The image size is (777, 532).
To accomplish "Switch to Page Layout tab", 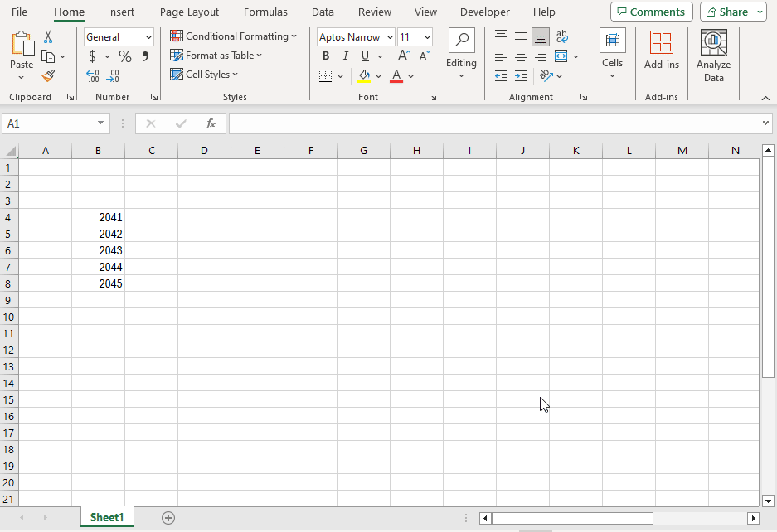I will 189,12.
